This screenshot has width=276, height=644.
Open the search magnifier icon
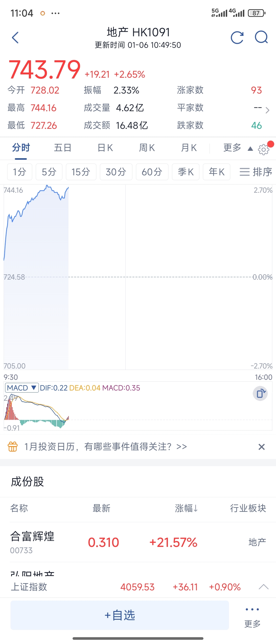261,38
